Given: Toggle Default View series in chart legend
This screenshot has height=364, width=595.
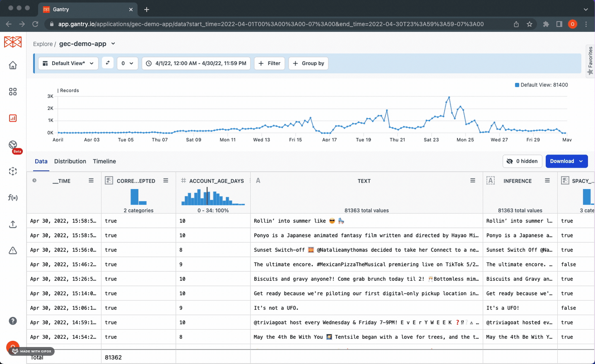Looking at the screenshot, I should [541, 85].
